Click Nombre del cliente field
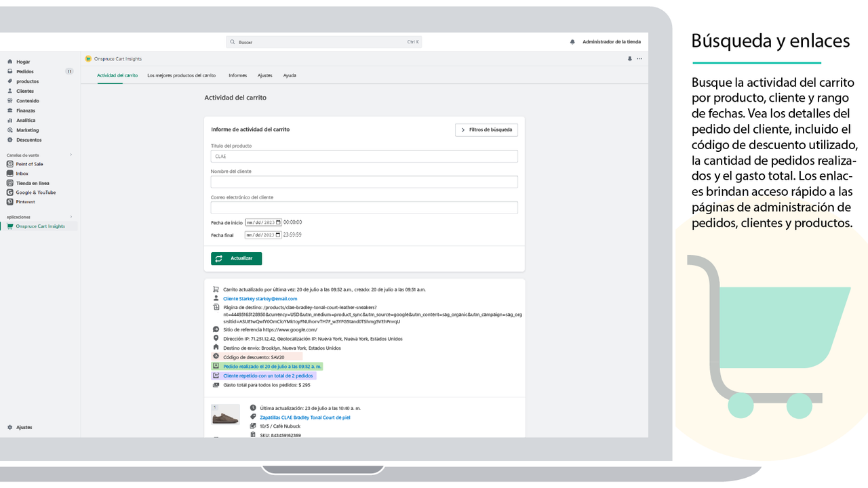The height and width of the screenshot is (488, 868). click(x=364, y=182)
